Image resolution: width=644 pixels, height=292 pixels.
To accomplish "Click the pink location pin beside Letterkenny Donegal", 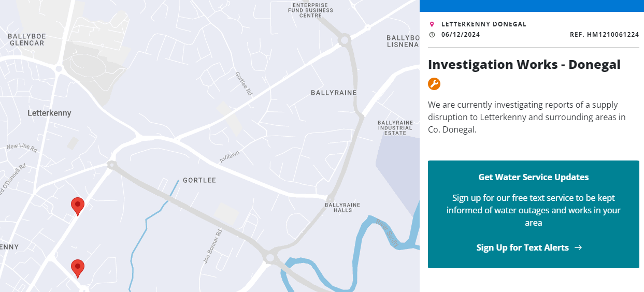I will click(x=432, y=24).
